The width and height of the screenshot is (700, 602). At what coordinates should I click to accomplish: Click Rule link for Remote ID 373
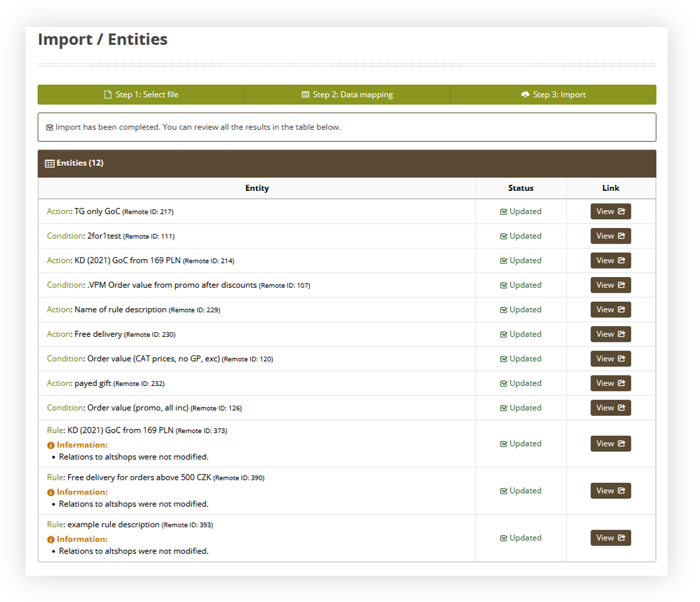pyautogui.click(x=55, y=430)
